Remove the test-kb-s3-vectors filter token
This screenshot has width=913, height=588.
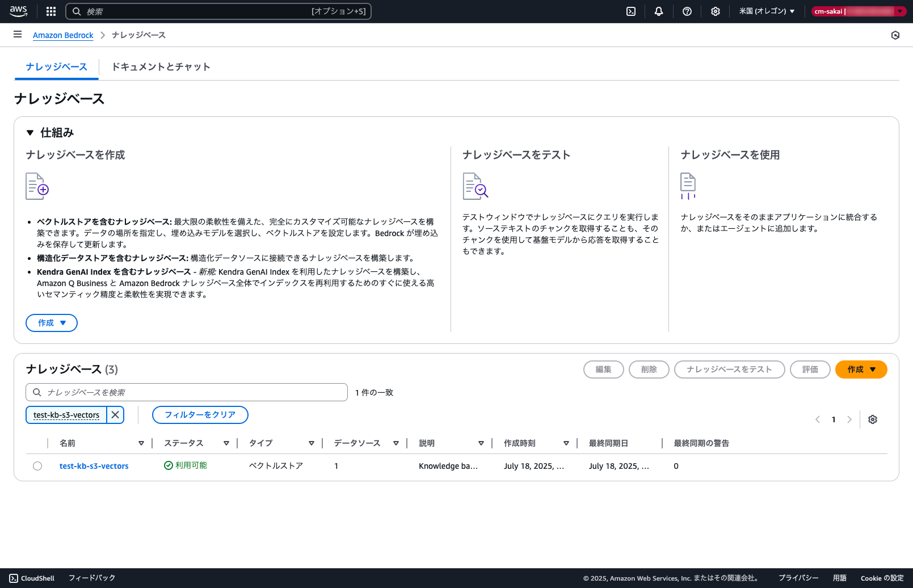click(x=115, y=415)
